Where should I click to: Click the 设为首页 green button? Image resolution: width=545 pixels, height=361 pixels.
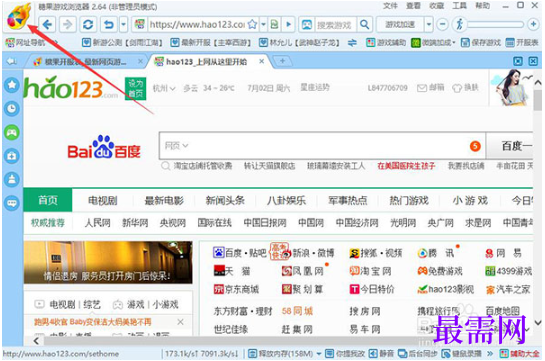tap(135, 89)
